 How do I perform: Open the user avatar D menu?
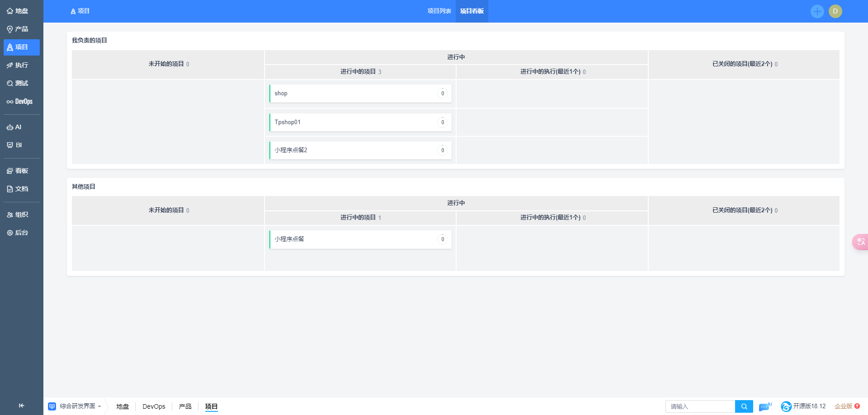tap(835, 11)
